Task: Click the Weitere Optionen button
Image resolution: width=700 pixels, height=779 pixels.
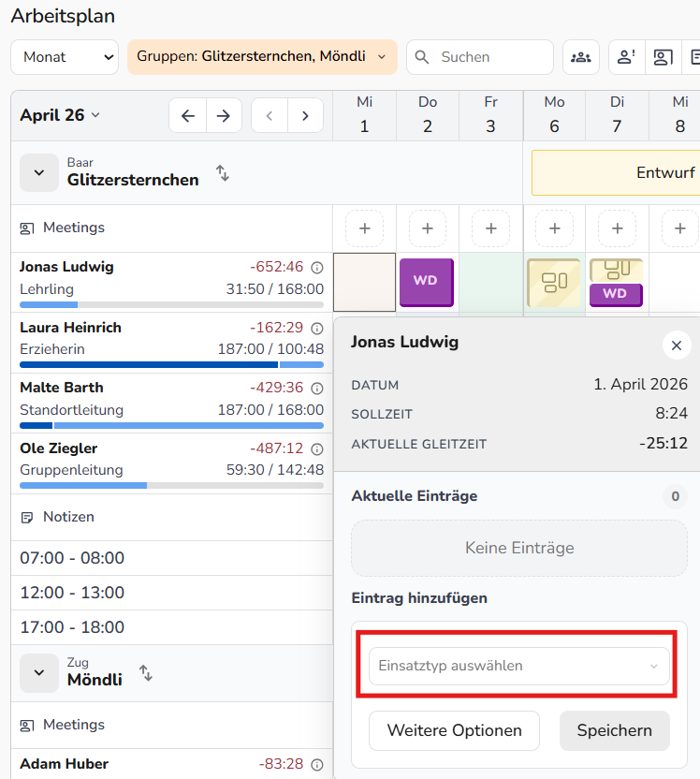Action: point(454,730)
